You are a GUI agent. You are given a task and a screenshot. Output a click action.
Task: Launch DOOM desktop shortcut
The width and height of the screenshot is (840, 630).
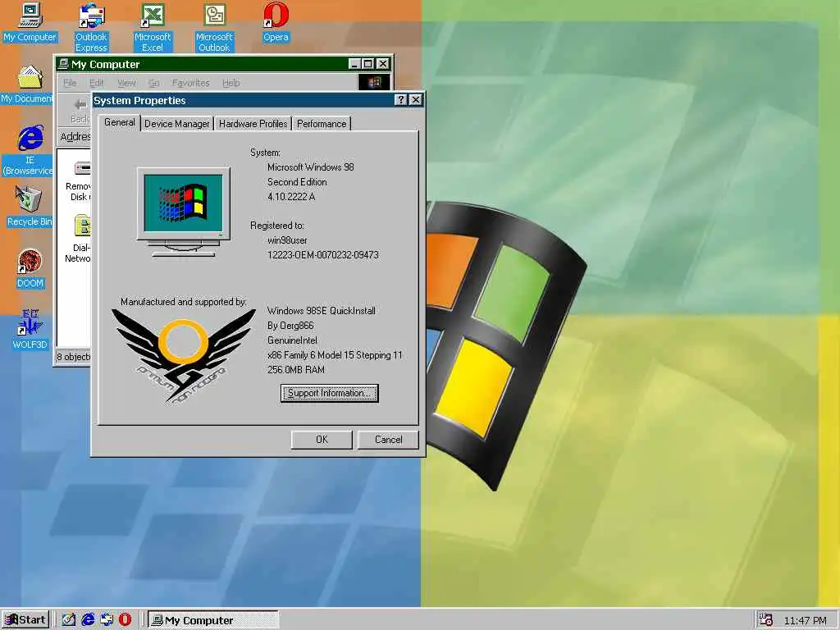(x=30, y=269)
